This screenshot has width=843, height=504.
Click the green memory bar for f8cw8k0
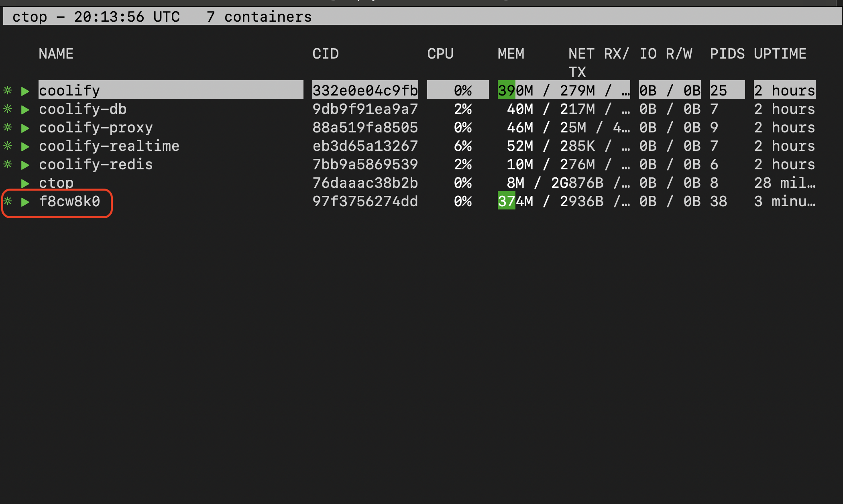point(506,201)
